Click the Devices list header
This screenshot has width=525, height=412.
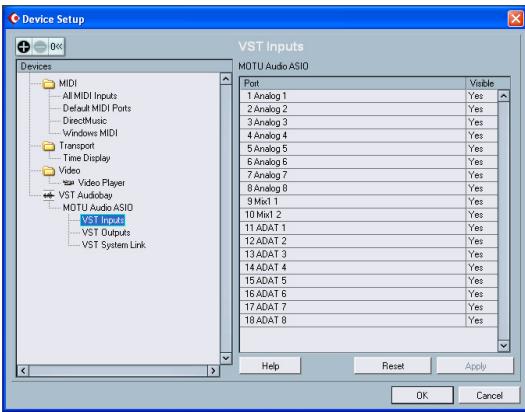(124, 66)
